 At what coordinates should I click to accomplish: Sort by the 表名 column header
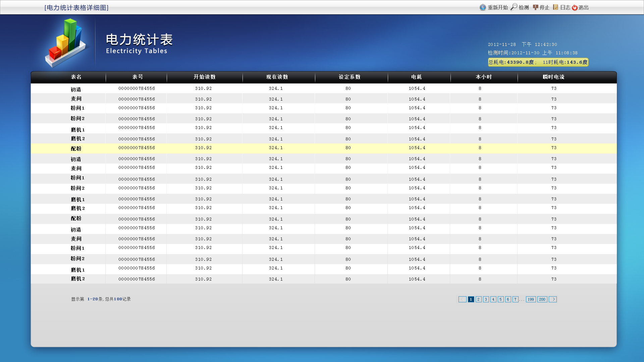click(x=76, y=77)
